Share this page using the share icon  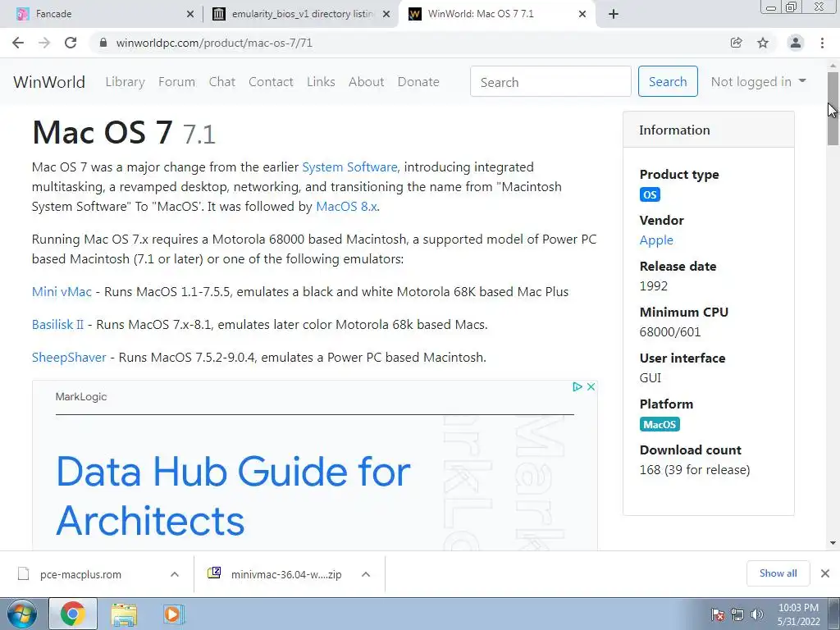[x=737, y=43]
